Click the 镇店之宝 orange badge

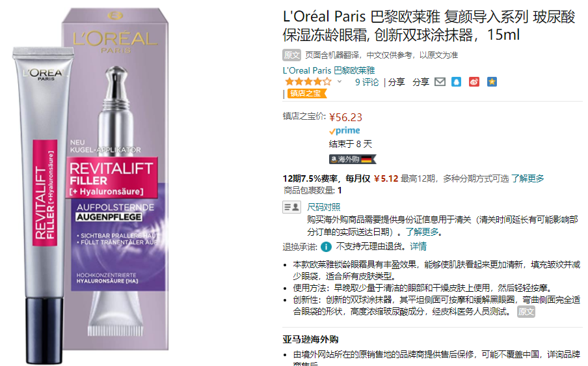(307, 94)
